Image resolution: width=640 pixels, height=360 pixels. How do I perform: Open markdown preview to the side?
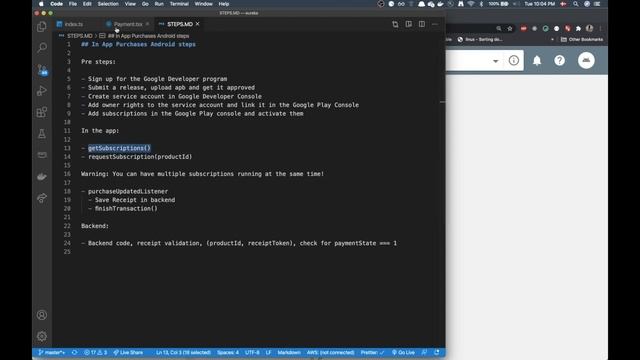pos(409,24)
